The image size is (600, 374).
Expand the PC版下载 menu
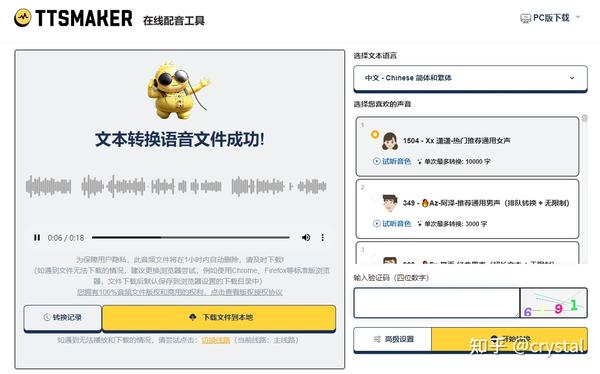click(x=578, y=17)
